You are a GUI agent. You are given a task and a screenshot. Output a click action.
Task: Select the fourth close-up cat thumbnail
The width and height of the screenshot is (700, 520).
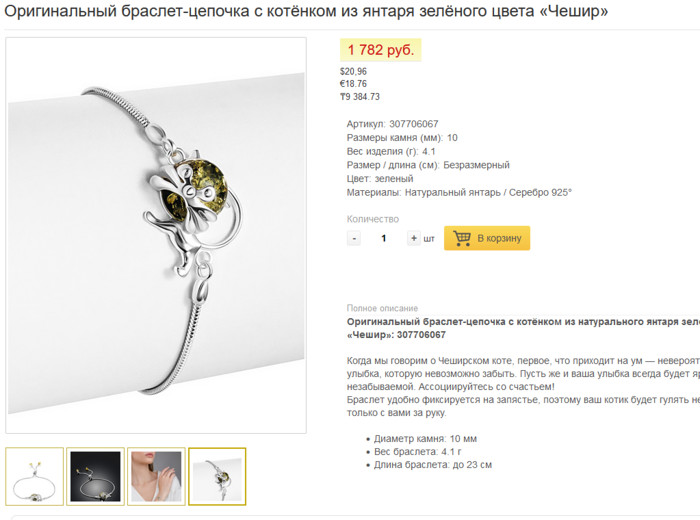click(217, 476)
